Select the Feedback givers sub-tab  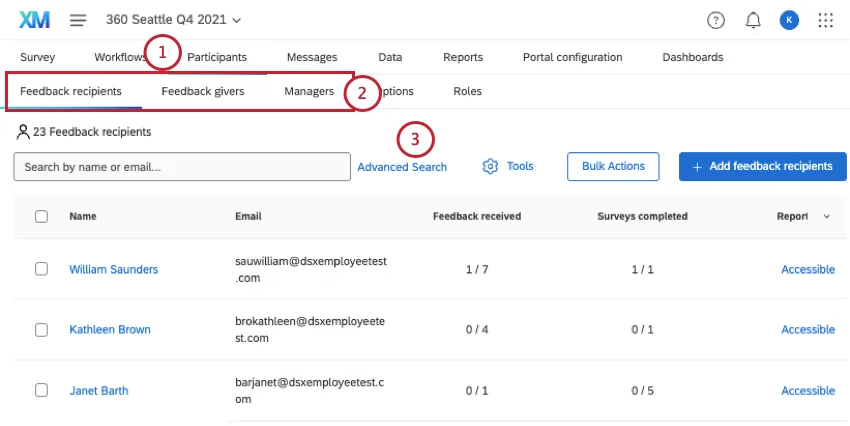click(203, 91)
